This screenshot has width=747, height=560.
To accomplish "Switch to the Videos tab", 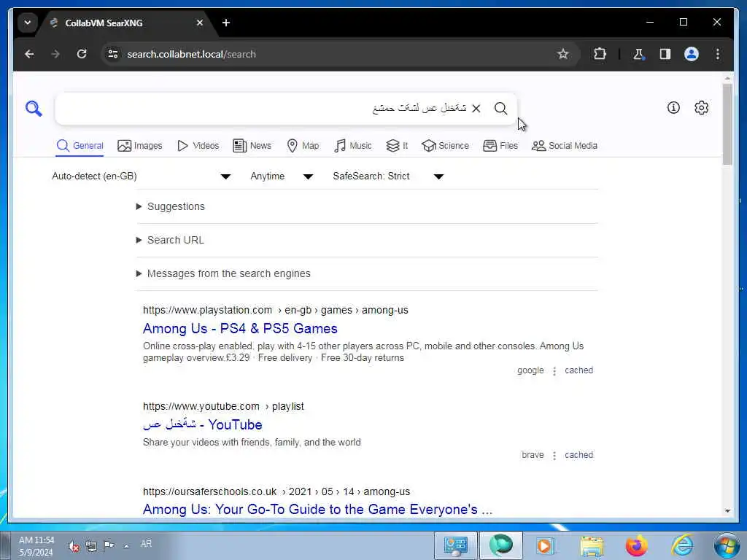I will click(198, 146).
